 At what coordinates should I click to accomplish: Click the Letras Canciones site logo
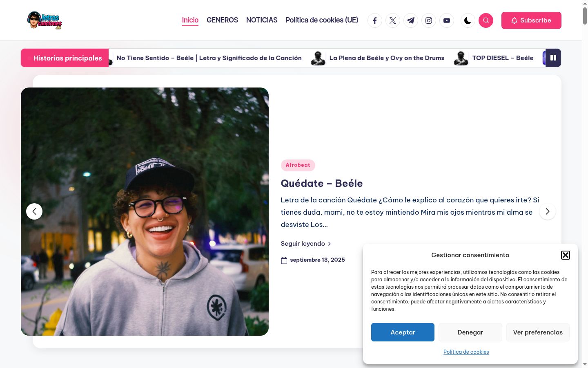[x=45, y=20]
